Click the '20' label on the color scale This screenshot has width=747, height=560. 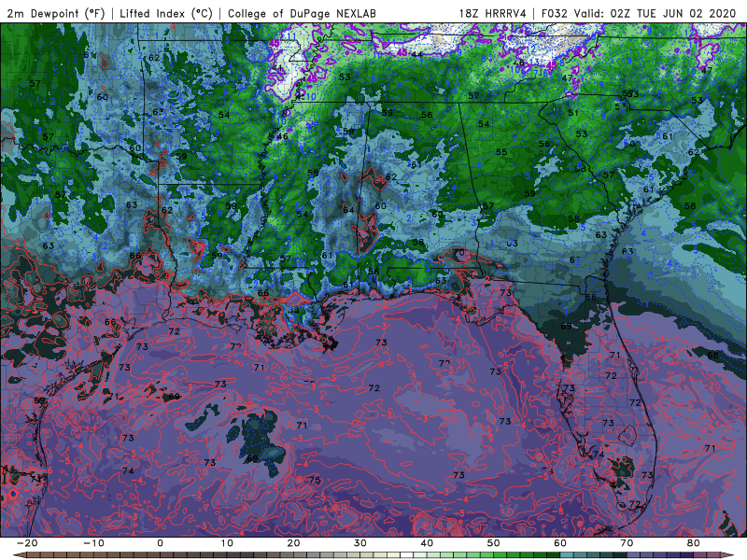coord(293,543)
